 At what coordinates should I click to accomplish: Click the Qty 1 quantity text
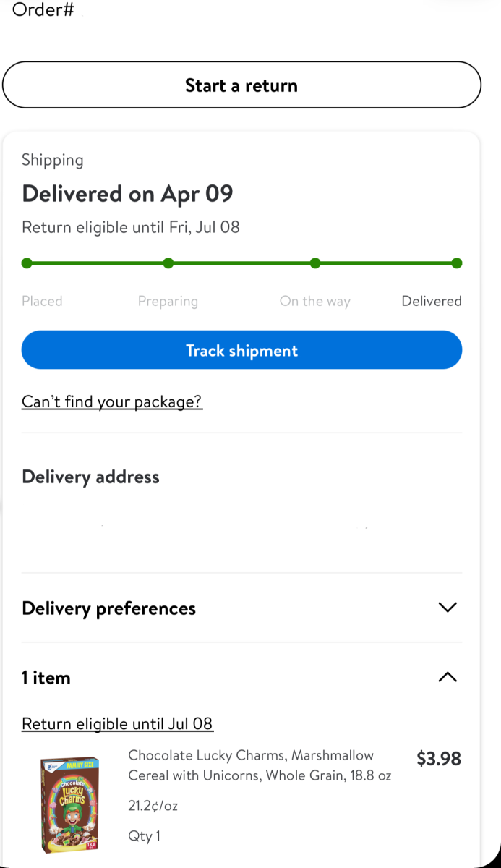pyautogui.click(x=144, y=836)
